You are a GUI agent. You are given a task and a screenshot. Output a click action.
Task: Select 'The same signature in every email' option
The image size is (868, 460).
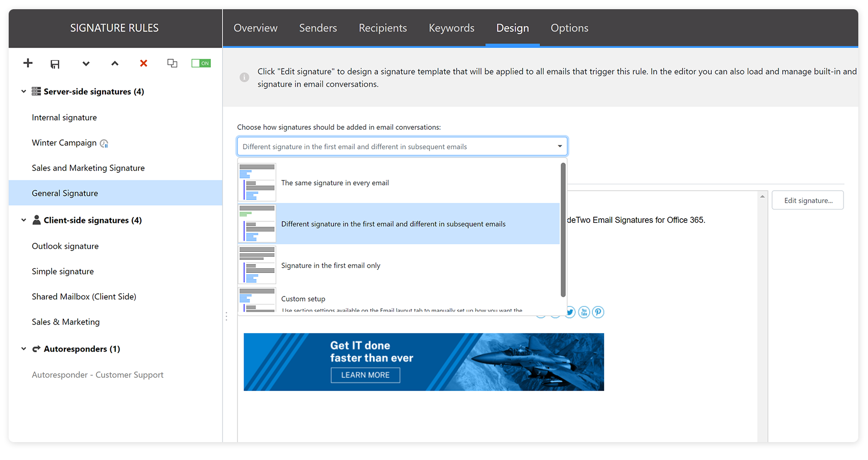pos(335,182)
